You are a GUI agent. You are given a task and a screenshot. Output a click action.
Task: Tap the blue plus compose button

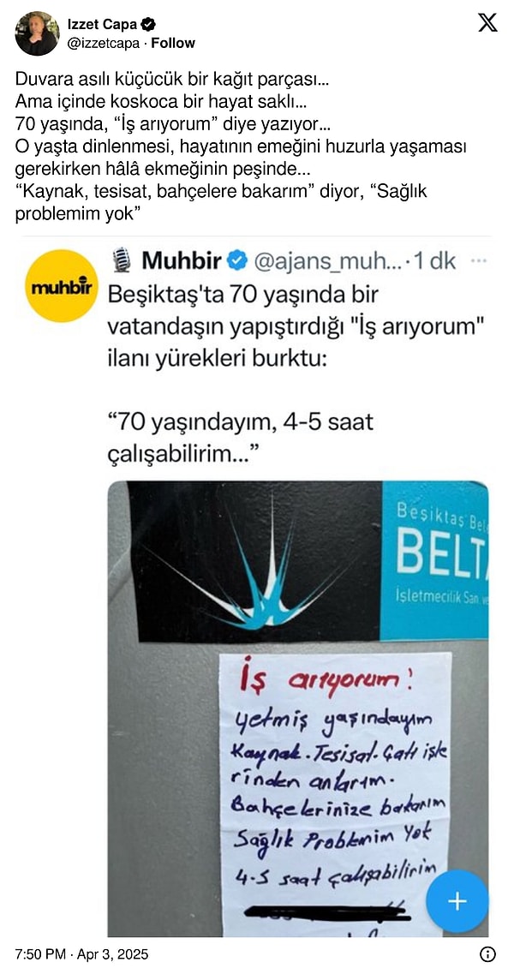(x=457, y=900)
